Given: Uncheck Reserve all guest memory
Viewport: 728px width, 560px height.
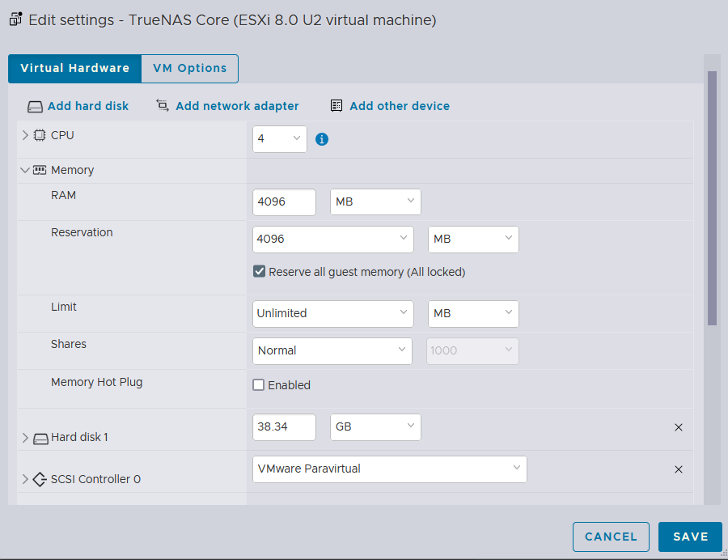Looking at the screenshot, I should [259, 271].
